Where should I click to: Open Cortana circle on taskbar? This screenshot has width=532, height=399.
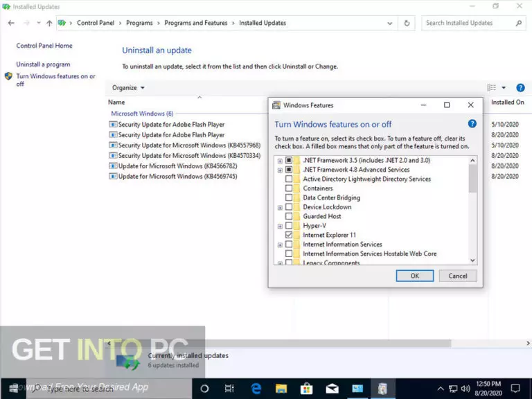coord(204,389)
